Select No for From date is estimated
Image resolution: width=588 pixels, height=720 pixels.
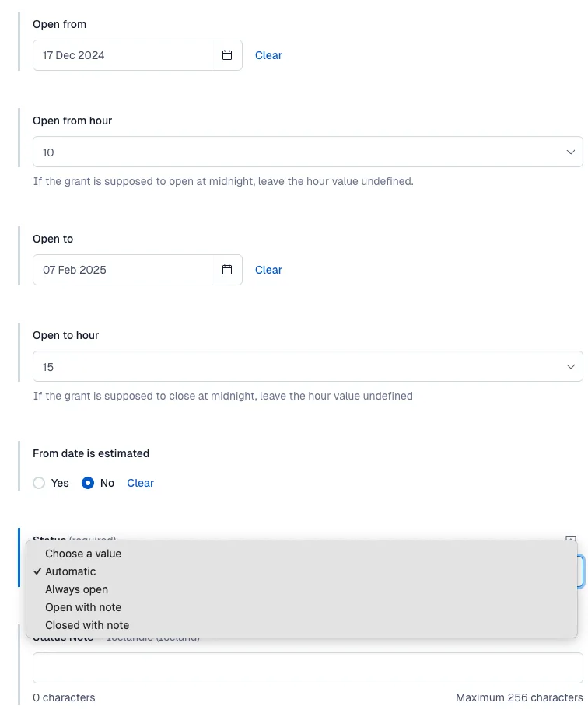tap(88, 483)
